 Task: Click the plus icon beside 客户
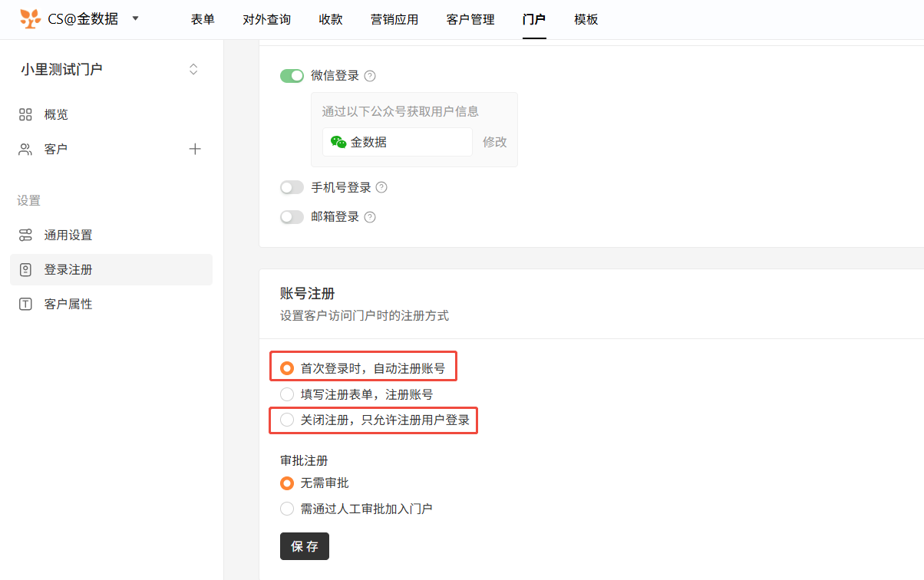coord(195,150)
